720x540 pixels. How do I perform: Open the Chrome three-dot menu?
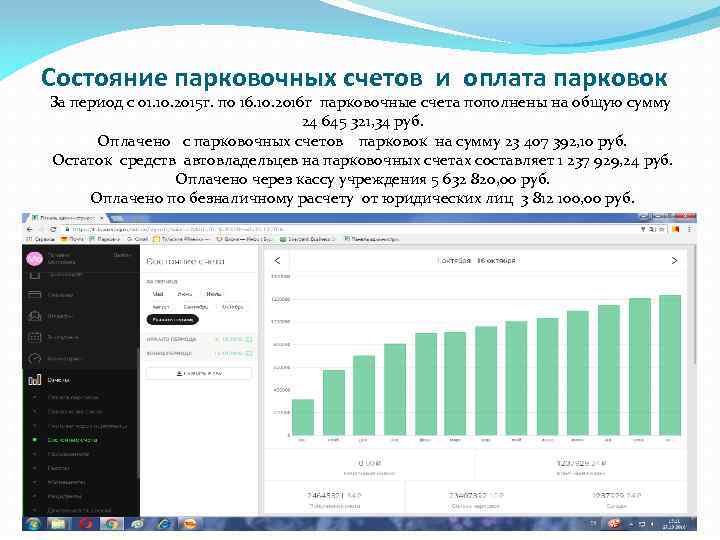click(690, 229)
